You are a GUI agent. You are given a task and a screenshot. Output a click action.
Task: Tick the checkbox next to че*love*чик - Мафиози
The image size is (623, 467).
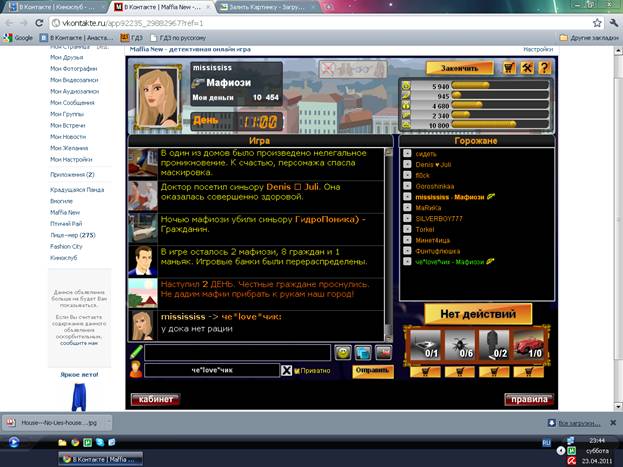(407, 261)
